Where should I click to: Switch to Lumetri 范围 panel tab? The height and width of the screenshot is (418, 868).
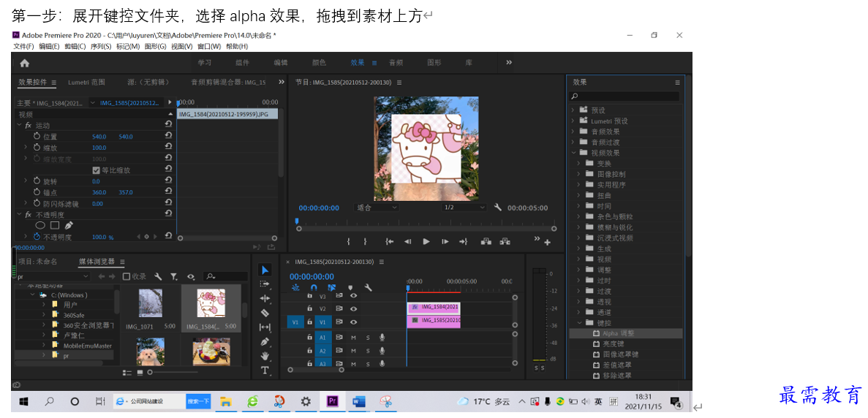tap(87, 83)
